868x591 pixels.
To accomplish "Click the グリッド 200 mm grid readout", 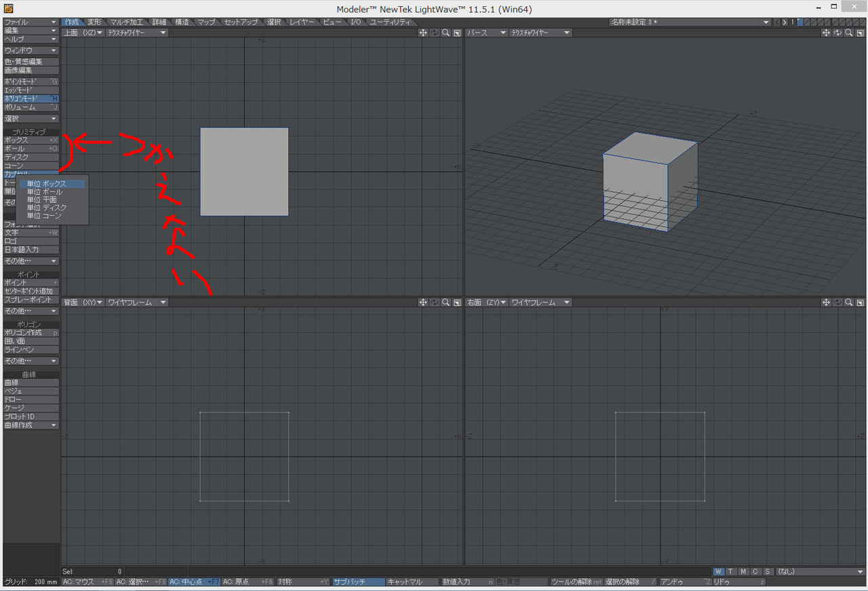I will pos(31,582).
